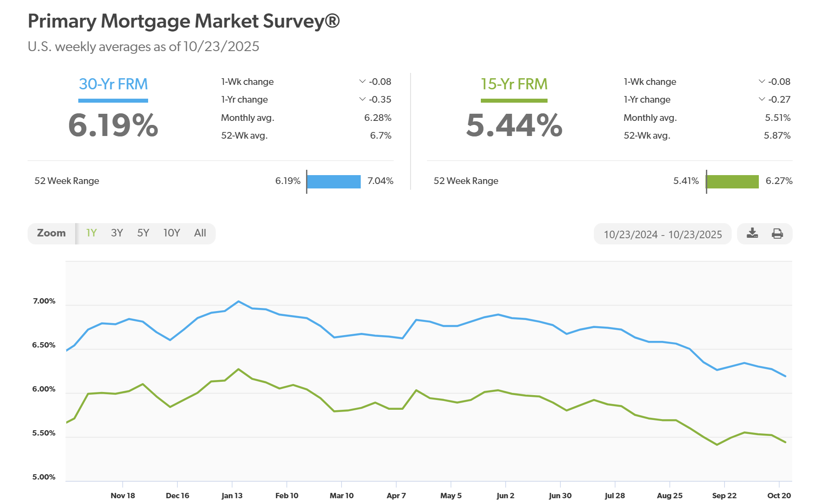The image size is (822, 504).
Task: Switch chart zoom to 3Y
Action: pyautogui.click(x=117, y=233)
